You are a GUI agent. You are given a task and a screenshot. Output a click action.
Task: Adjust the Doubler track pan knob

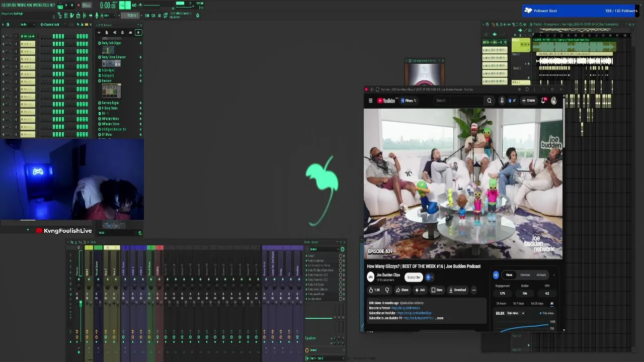point(299,287)
